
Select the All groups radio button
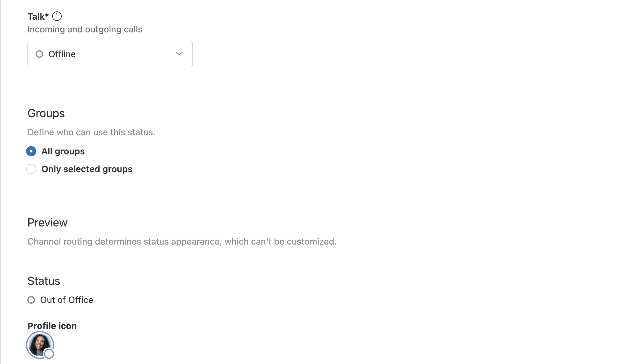pos(31,151)
